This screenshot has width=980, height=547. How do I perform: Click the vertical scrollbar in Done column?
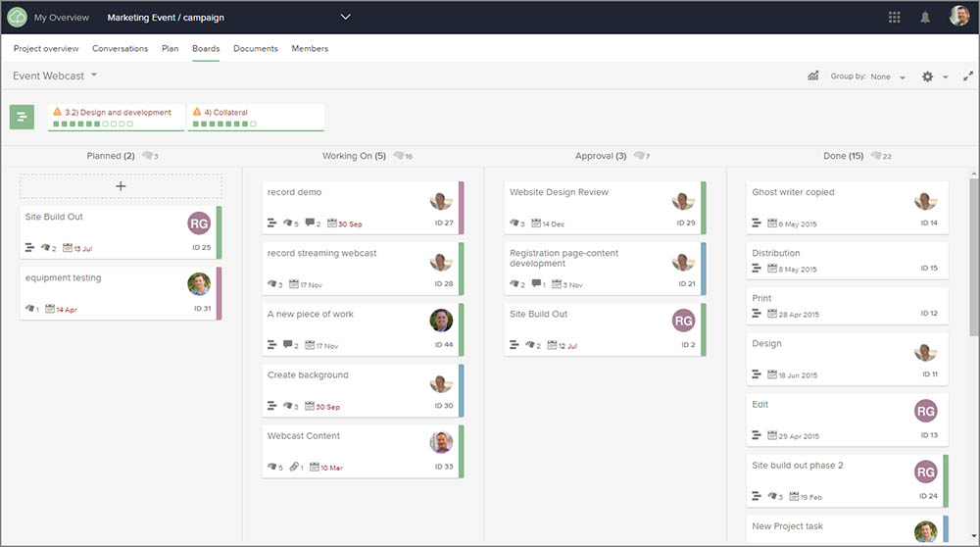click(x=973, y=255)
